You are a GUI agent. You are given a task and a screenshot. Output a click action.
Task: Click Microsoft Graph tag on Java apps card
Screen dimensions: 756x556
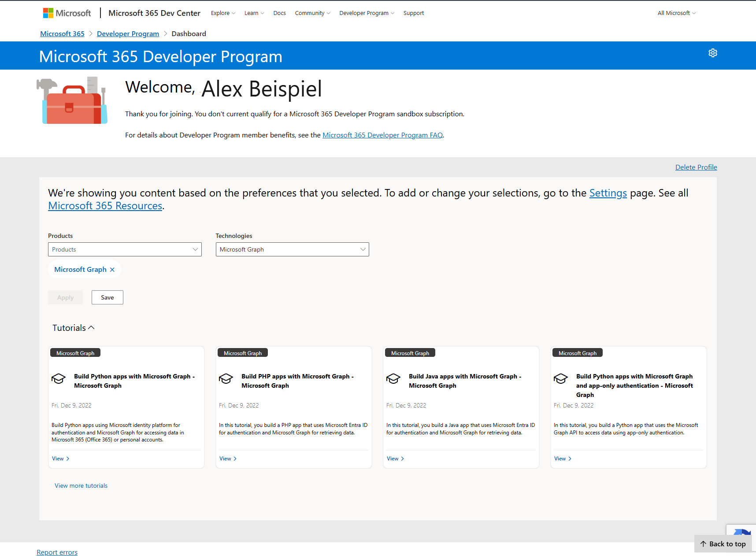(410, 353)
